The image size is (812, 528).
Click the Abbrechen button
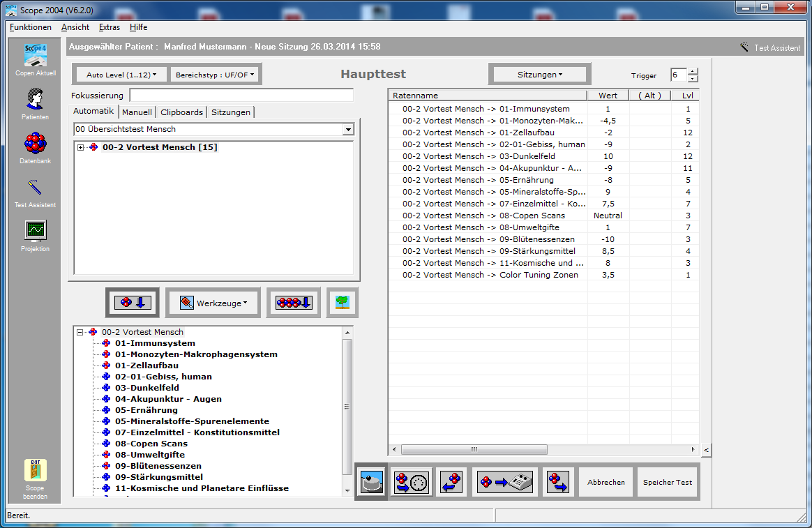(x=606, y=482)
